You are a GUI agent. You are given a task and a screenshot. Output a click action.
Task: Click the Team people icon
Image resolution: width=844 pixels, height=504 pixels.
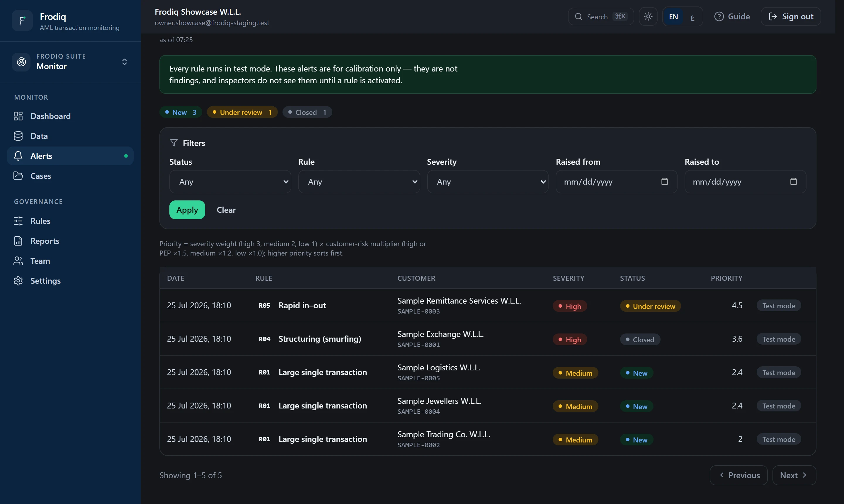click(18, 261)
